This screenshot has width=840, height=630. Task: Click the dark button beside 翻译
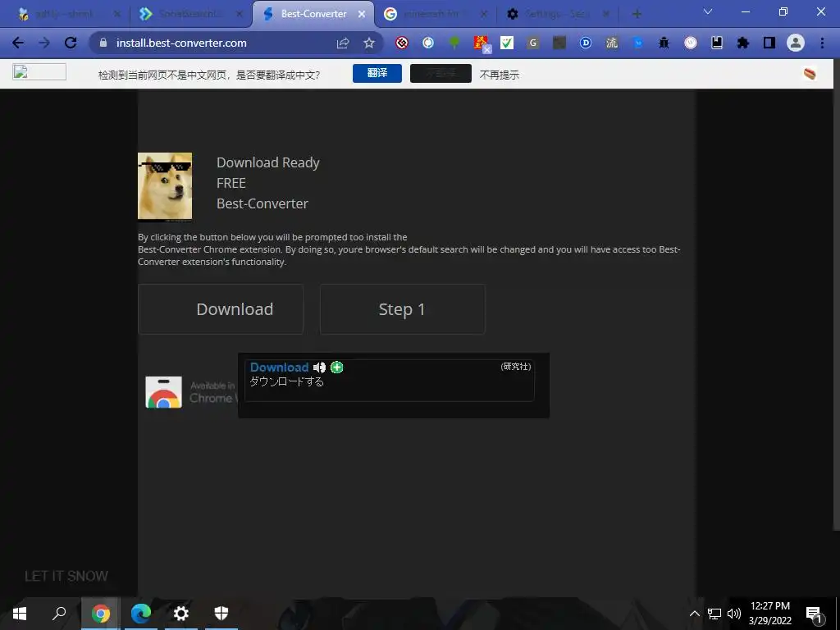441,73
